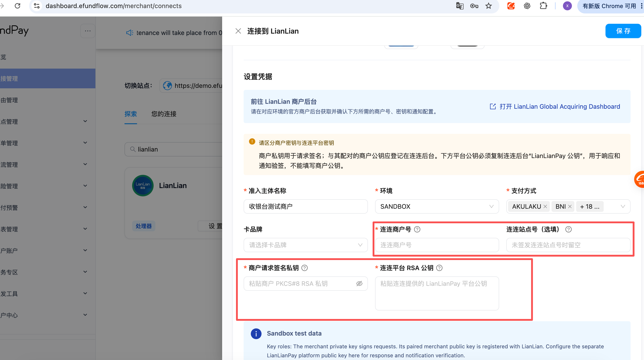Show help for LianLian site number
This screenshot has width=644, height=360.
568,229
